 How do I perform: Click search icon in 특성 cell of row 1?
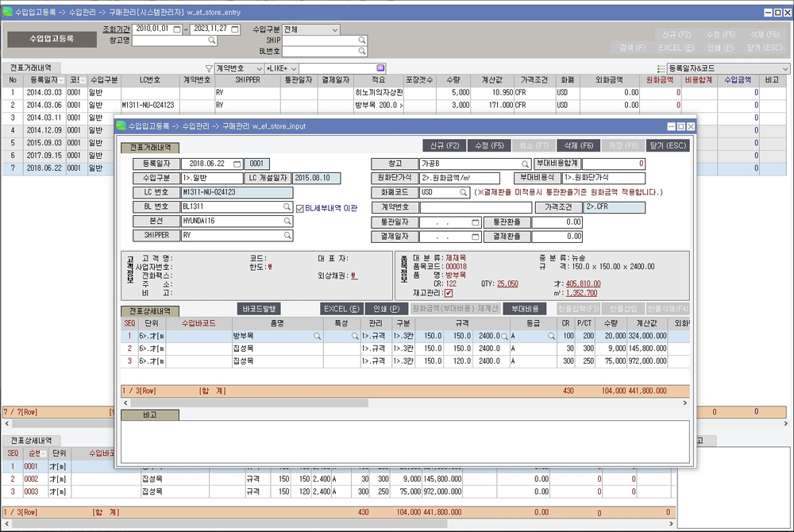coord(355,336)
